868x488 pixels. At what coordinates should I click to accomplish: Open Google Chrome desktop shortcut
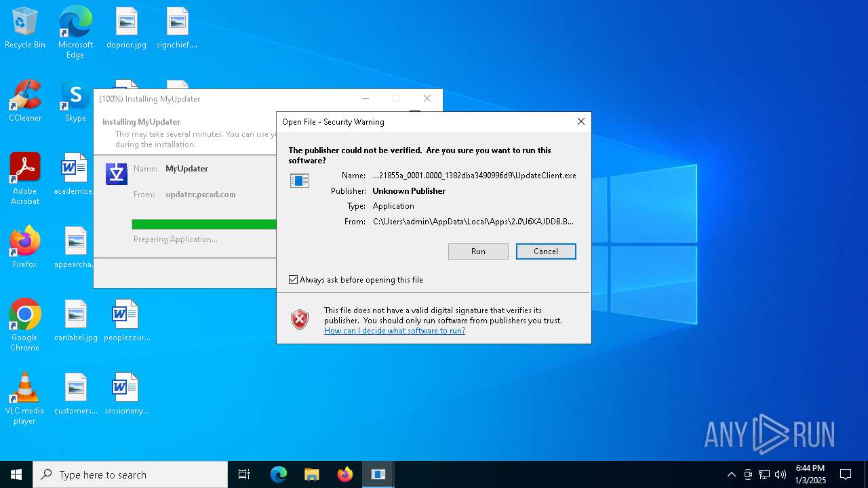pos(25,325)
